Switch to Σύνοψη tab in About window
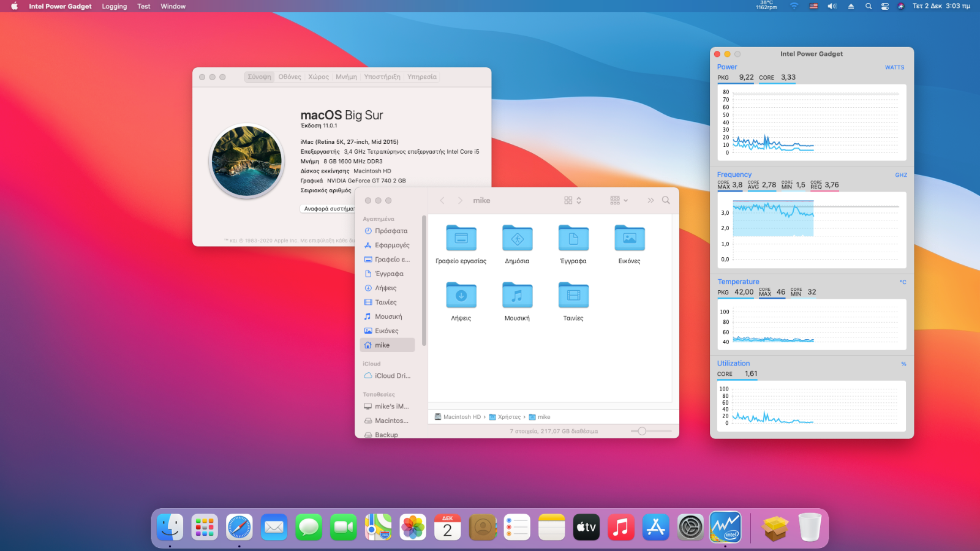 click(x=260, y=77)
